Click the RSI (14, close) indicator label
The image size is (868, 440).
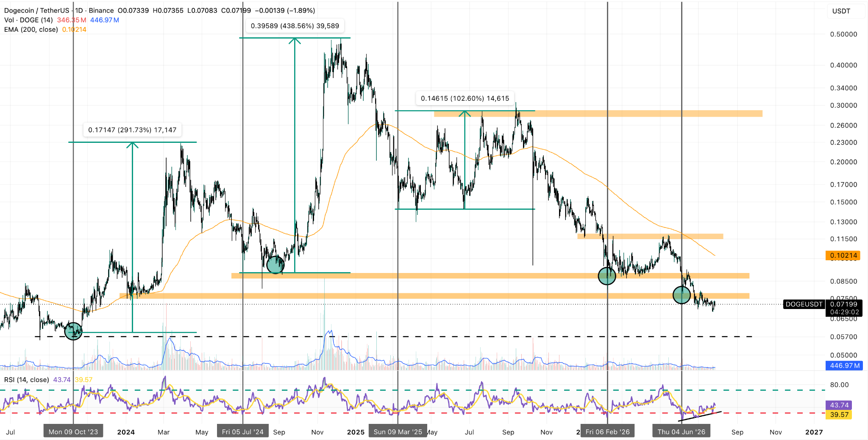(x=27, y=380)
